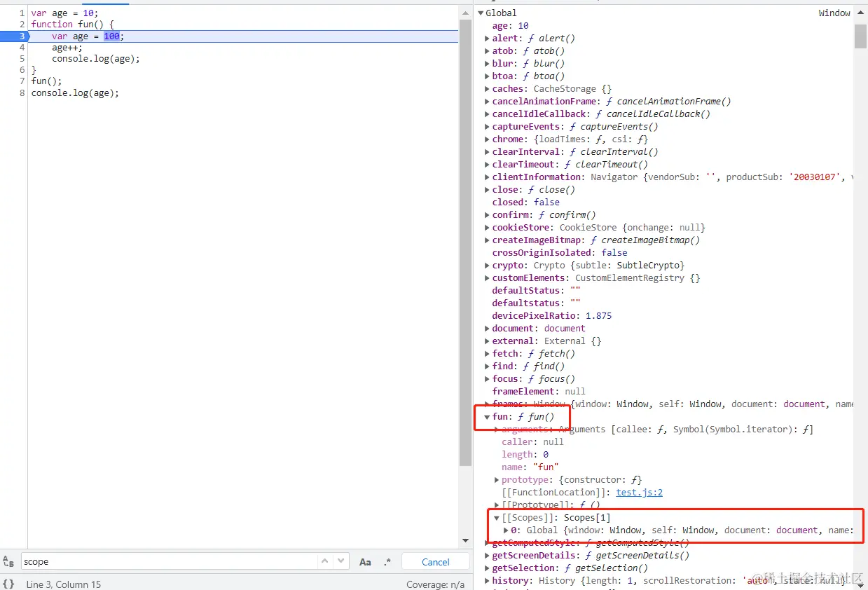Expand the history entry
Viewport: 868px width, 590px height.
(488, 581)
